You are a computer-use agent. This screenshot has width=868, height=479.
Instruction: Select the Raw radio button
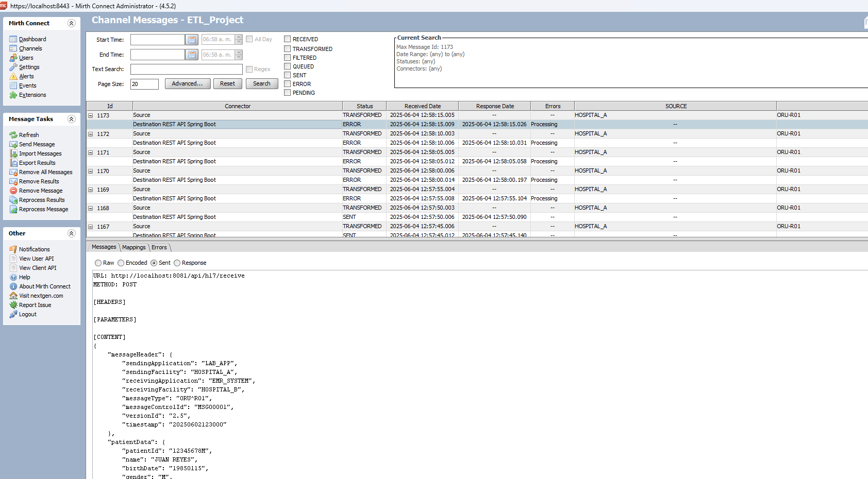coord(98,263)
